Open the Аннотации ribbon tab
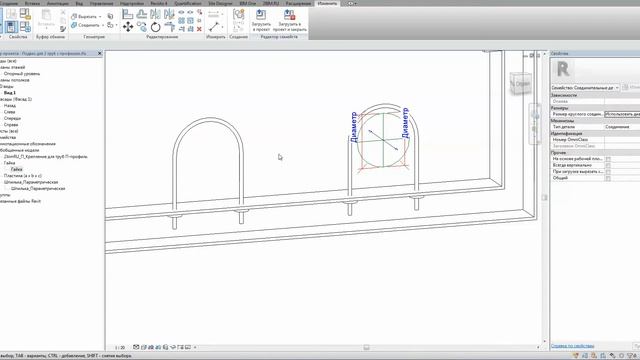This screenshot has width=640, height=360. coord(58,3)
